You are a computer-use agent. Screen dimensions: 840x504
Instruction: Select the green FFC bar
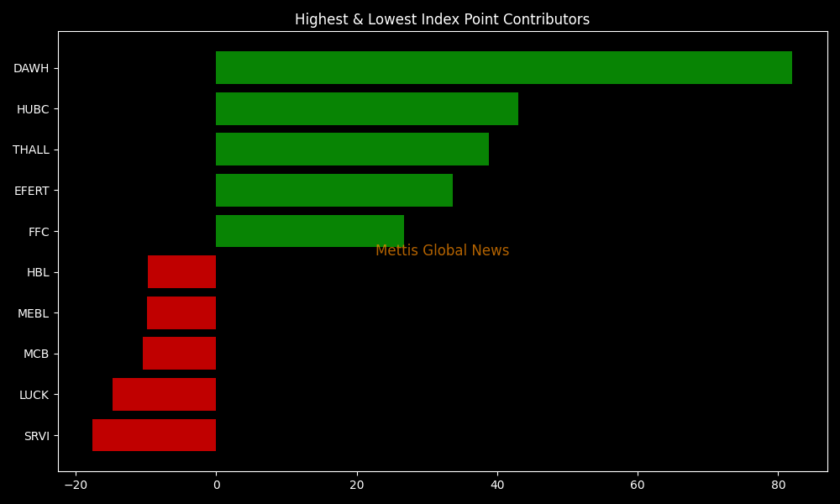pyautogui.click(x=310, y=231)
